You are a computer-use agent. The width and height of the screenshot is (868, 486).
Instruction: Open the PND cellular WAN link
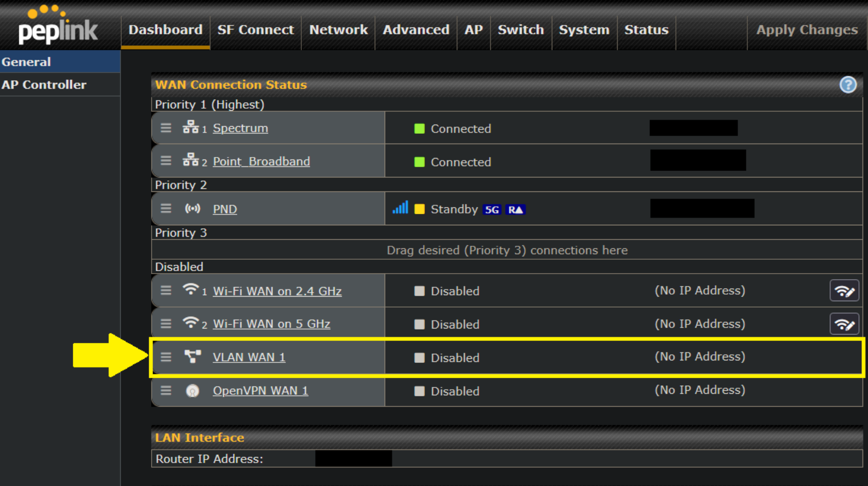coord(225,209)
